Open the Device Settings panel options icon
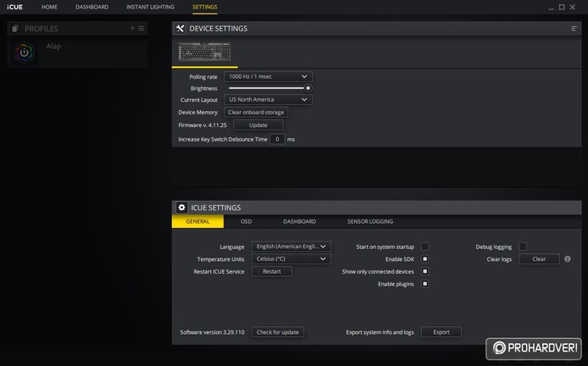Viewport: 588px width, 366px height. 574,29
